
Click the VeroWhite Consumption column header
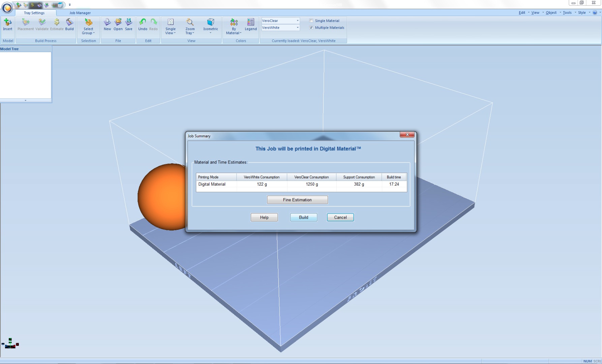(262, 177)
